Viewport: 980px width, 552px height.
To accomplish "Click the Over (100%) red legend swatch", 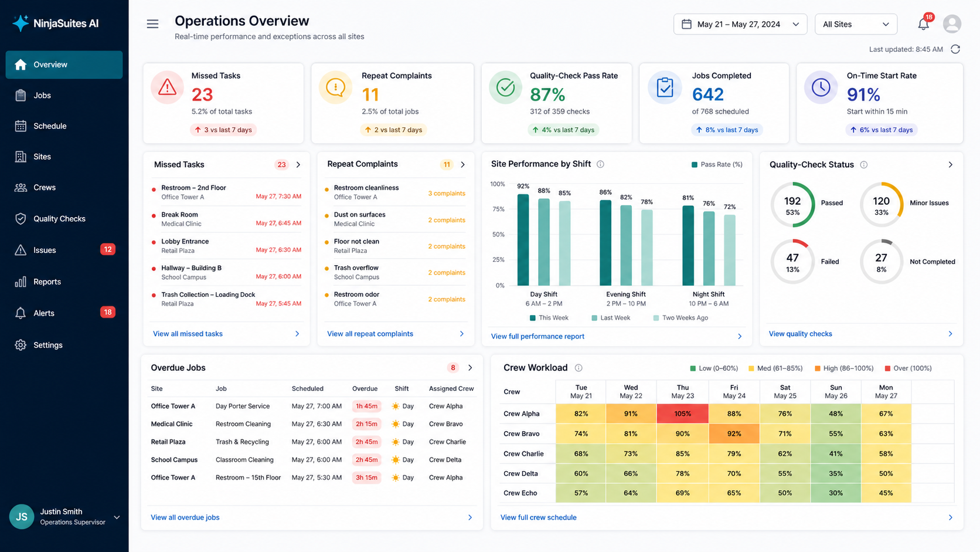I will pyautogui.click(x=887, y=368).
